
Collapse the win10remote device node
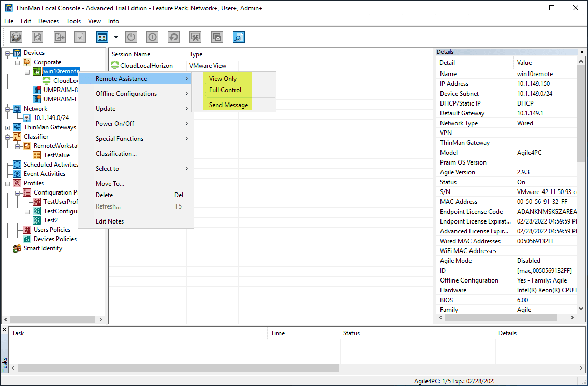tap(27, 71)
